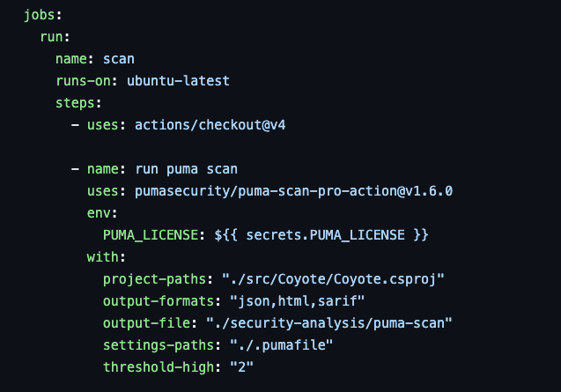Click the "./security-analysis/puma-scan" output file value
This screenshot has height=392, width=561.
point(328,323)
